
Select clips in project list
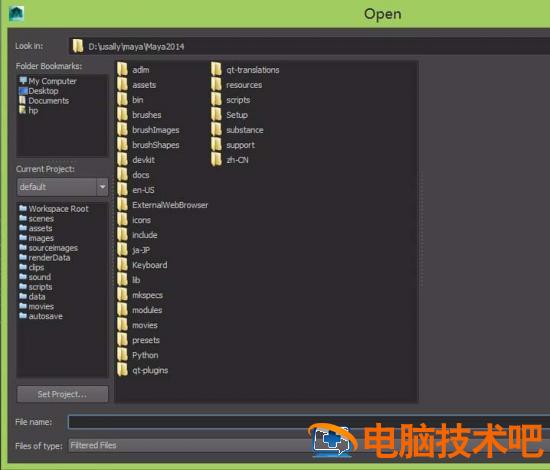tap(32, 267)
